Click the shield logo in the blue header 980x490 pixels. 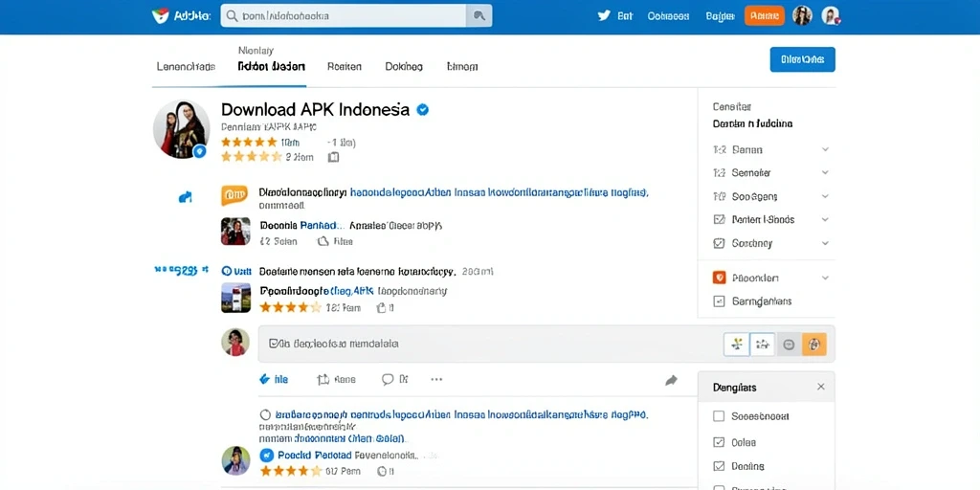coord(161,16)
